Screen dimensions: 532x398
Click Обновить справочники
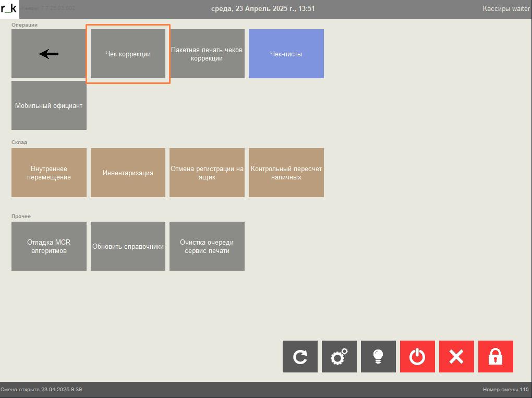[128, 246]
